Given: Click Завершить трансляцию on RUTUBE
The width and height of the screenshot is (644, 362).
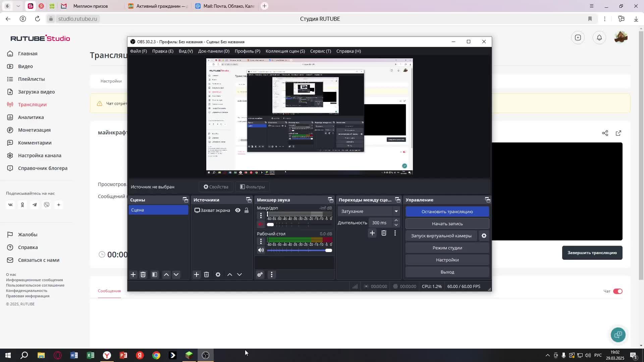Looking at the screenshot, I should [592, 253].
